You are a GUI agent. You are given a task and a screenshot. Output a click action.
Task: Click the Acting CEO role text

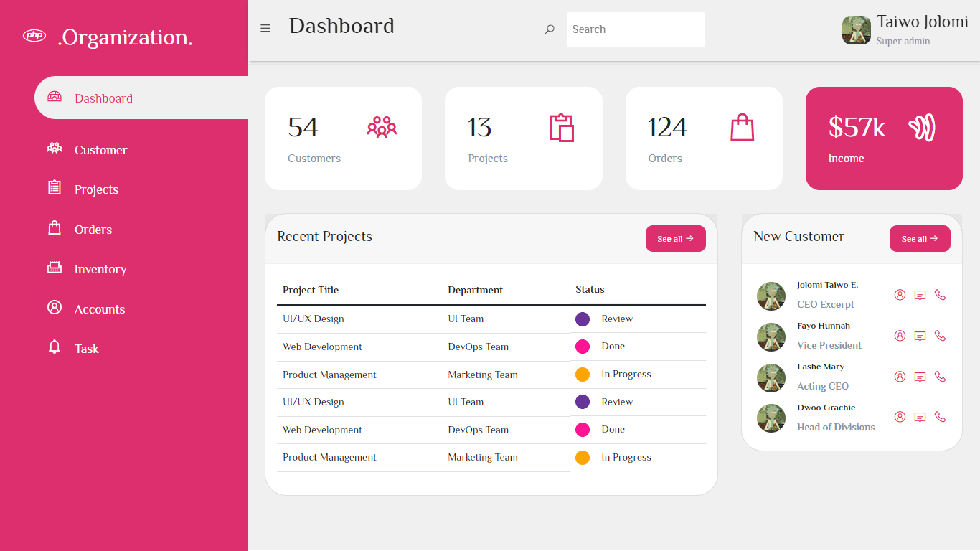(x=823, y=386)
